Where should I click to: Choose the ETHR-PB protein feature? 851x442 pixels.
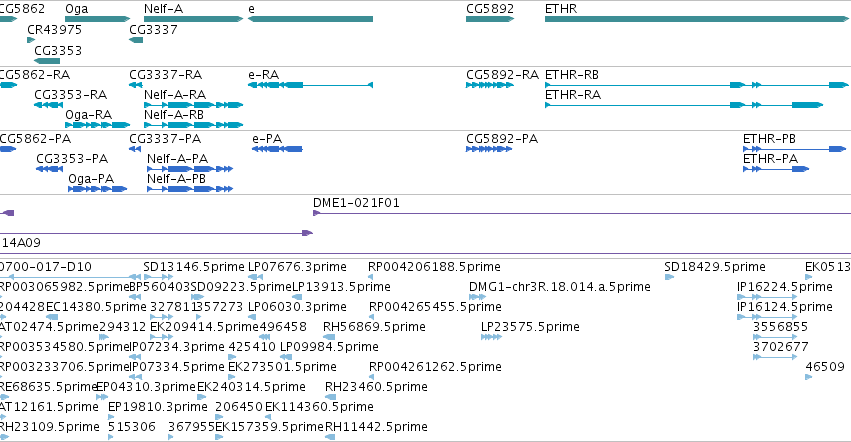(x=795, y=149)
